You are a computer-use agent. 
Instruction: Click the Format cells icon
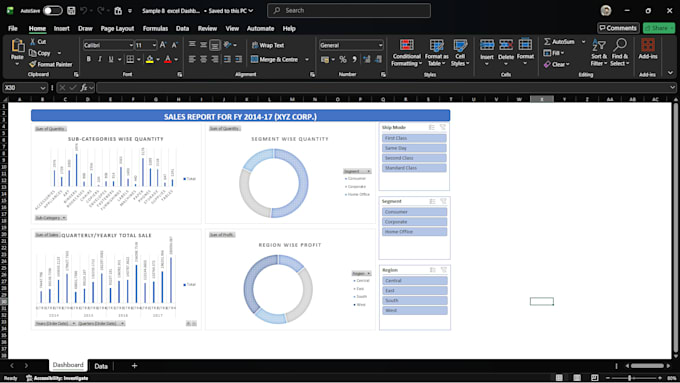point(525,45)
